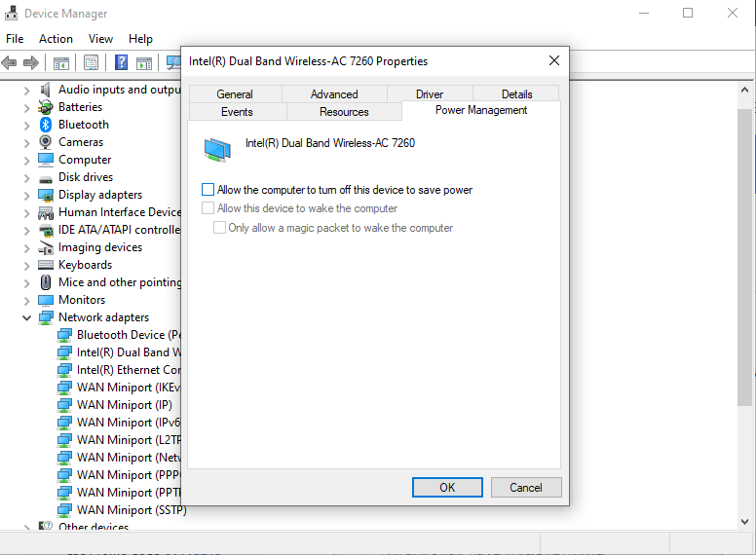
Task: Expand the Display adapters tree node
Action: point(26,196)
